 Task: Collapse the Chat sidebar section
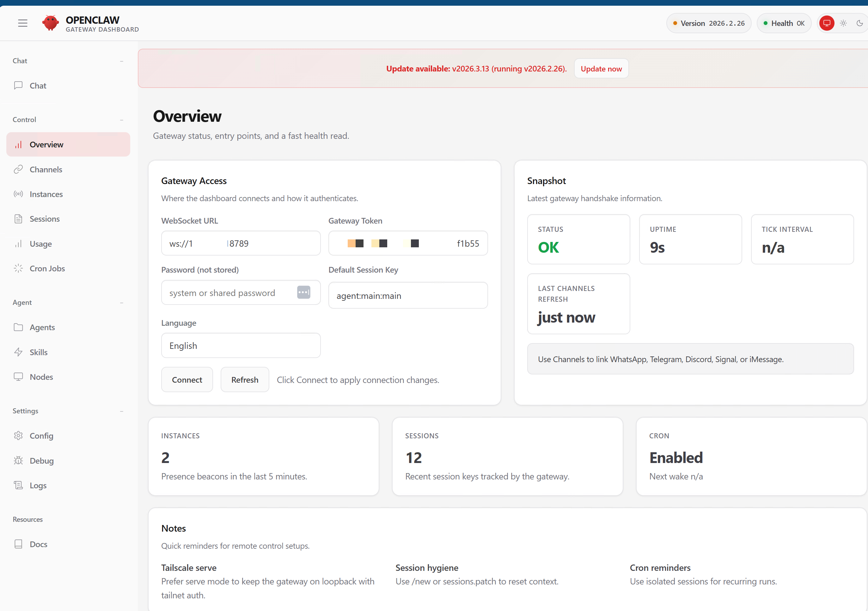point(121,61)
